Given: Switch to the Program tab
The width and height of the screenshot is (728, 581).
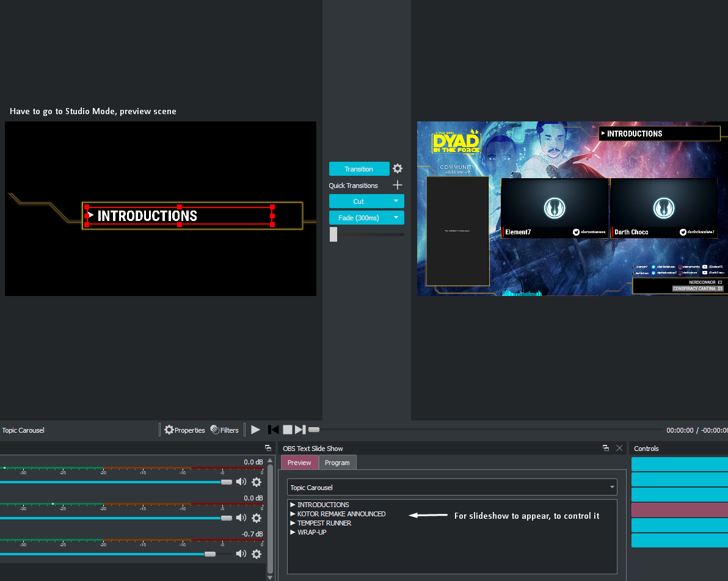Looking at the screenshot, I should click(x=337, y=463).
